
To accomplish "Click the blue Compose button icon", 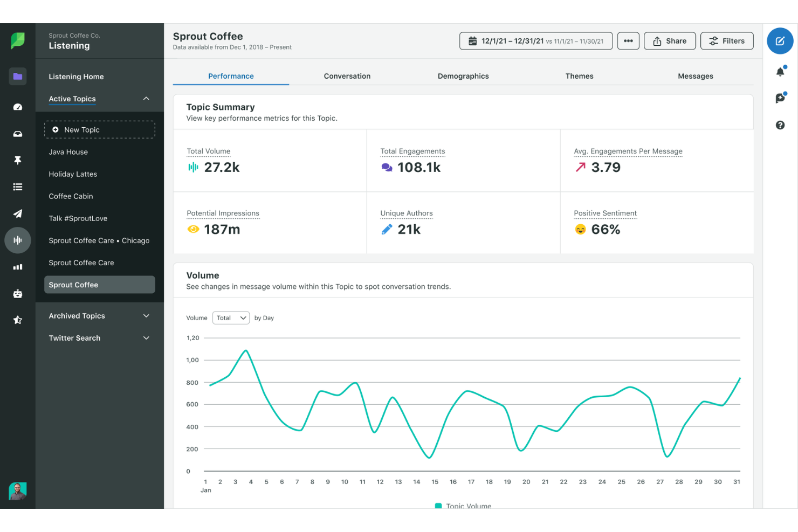I will 780,41.
